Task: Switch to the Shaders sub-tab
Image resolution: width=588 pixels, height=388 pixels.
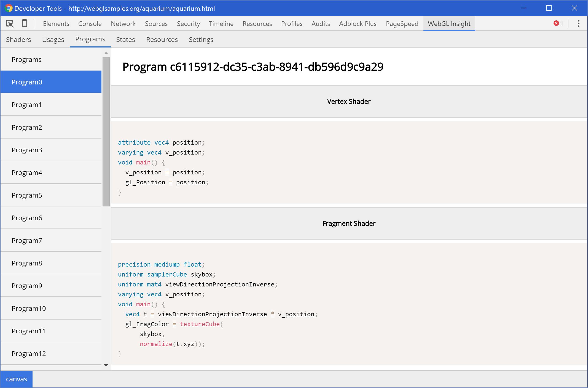Action: click(18, 39)
